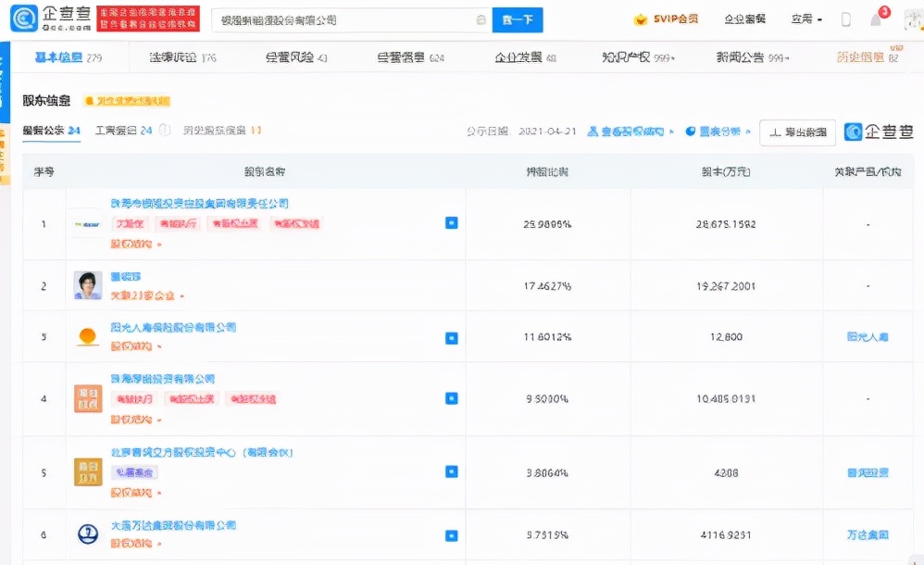
Task: Select the 最新公示 24 sub-tab
Action: (51, 131)
